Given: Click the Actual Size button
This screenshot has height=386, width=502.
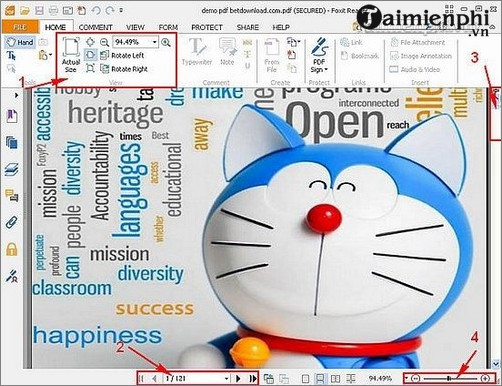Looking at the screenshot, I should tap(71, 55).
